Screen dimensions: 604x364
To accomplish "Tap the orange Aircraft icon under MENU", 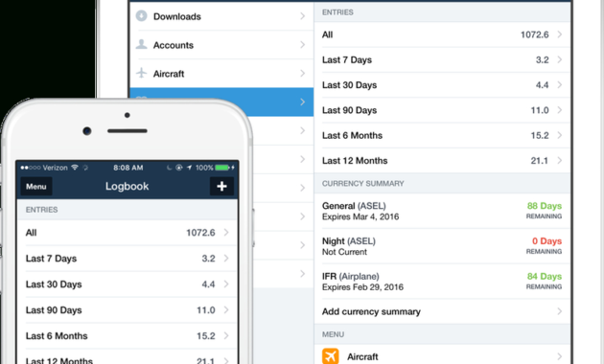I will (330, 356).
